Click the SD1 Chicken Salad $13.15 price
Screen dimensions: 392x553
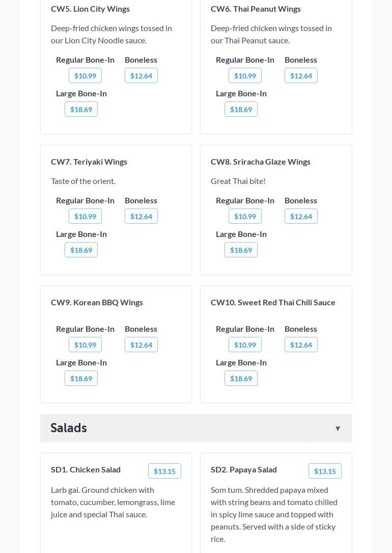coord(164,471)
